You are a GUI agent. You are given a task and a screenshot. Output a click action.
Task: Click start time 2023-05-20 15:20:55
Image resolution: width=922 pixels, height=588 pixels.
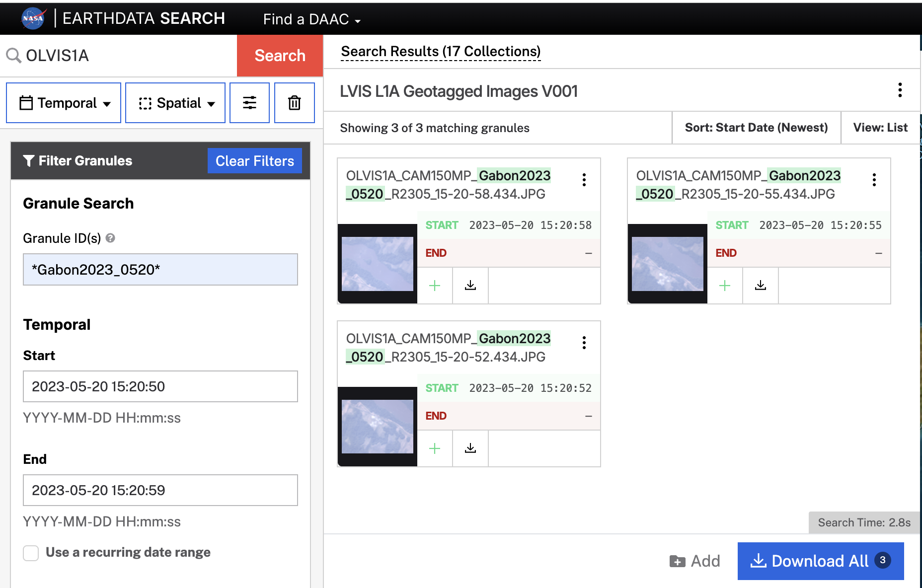click(820, 225)
